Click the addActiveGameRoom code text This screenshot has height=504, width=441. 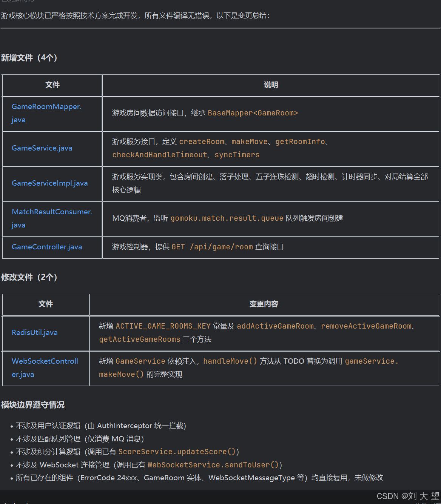point(275,326)
